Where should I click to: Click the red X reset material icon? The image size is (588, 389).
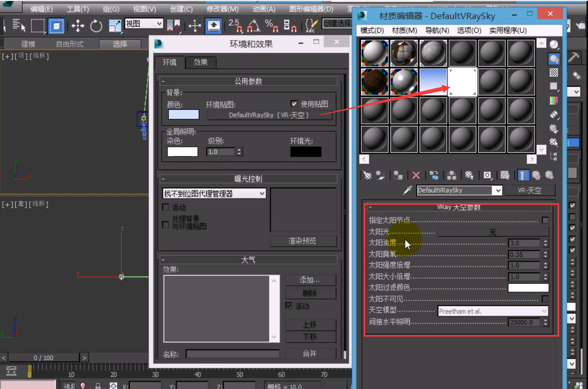(416, 175)
